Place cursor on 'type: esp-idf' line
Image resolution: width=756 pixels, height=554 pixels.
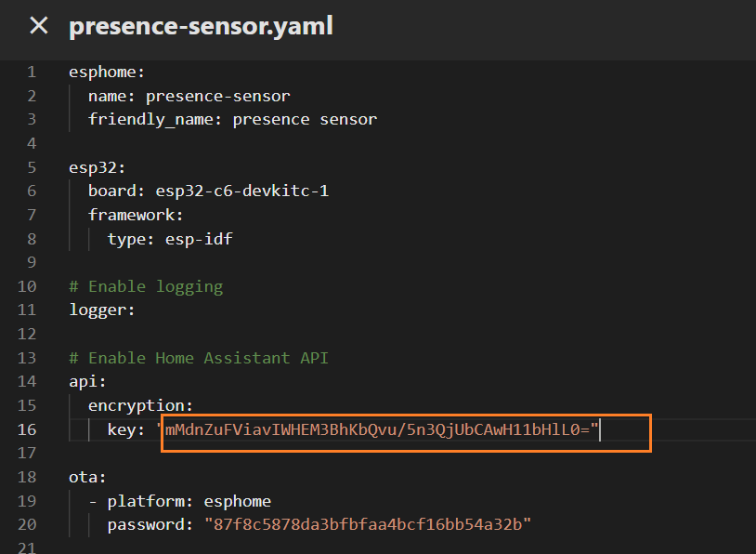coord(170,239)
